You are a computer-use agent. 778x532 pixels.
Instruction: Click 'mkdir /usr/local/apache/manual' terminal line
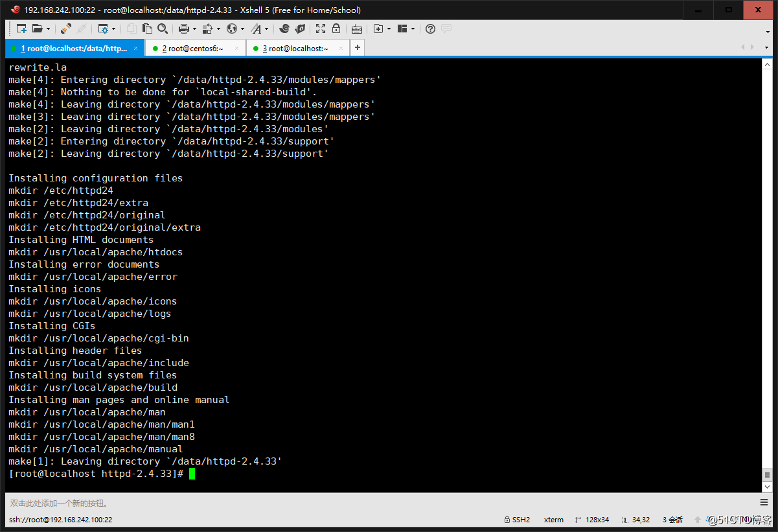(x=96, y=449)
